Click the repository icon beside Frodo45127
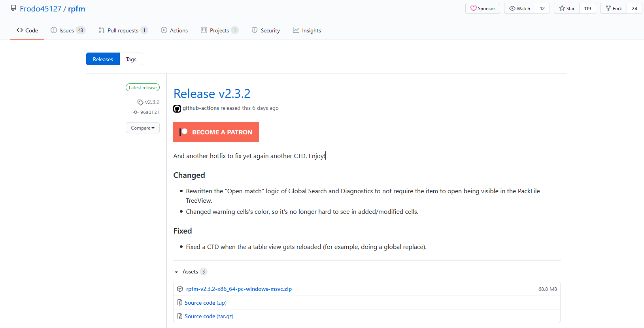Image resolution: width=644 pixels, height=328 pixels. [x=13, y=8]
